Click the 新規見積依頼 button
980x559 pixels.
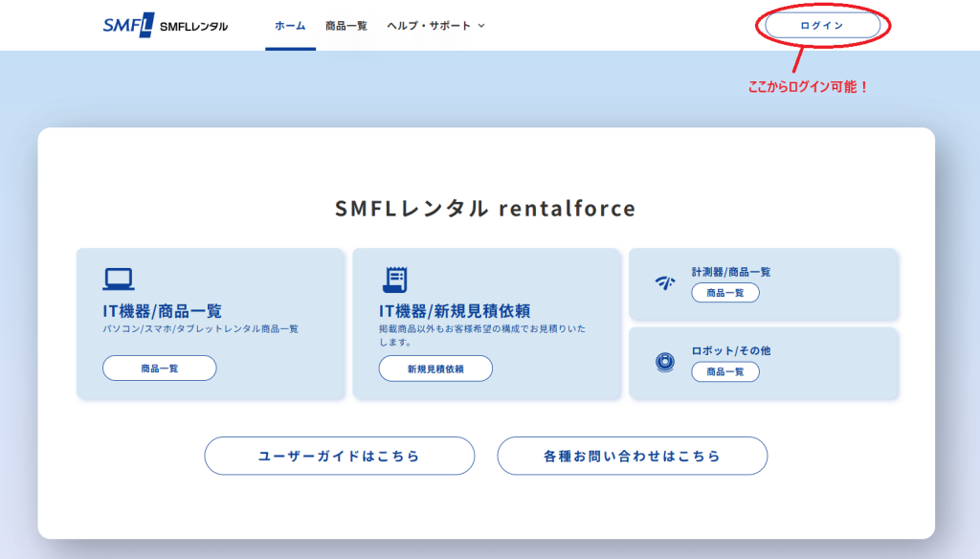click(x=435, y=369)
